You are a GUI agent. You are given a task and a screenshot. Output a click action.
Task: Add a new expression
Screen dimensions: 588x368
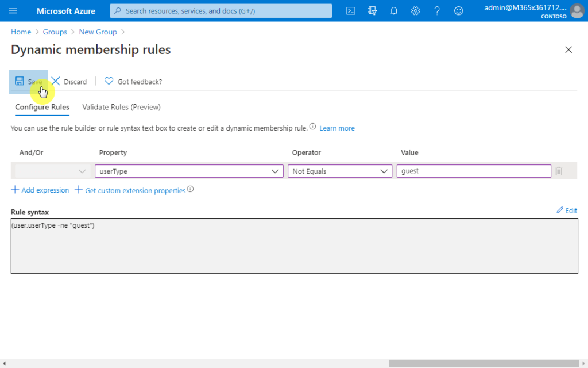click(x=40, y=190)
